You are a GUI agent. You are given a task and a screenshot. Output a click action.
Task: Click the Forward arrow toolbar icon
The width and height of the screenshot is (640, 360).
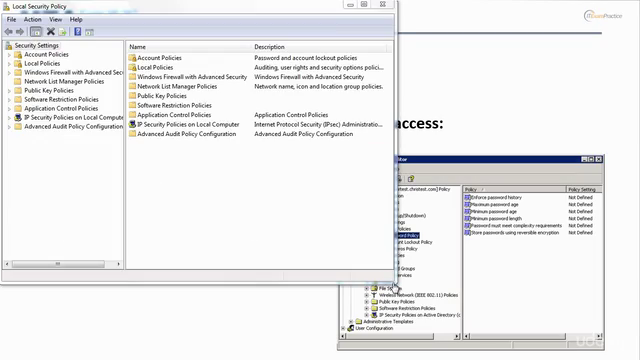(20, 32)
